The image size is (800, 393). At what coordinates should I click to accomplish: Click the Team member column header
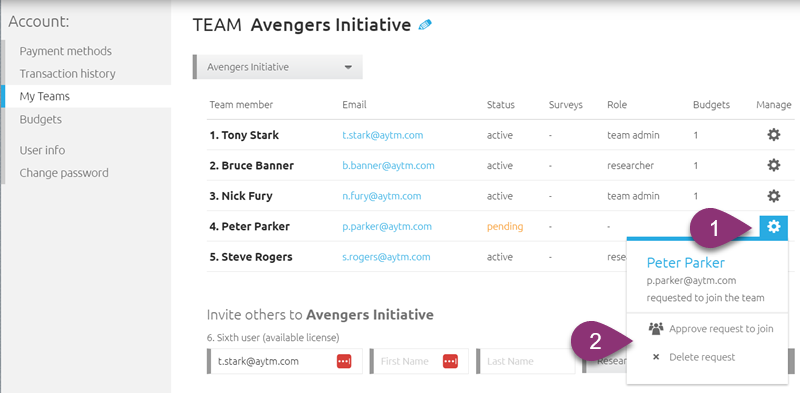point(241,105)
